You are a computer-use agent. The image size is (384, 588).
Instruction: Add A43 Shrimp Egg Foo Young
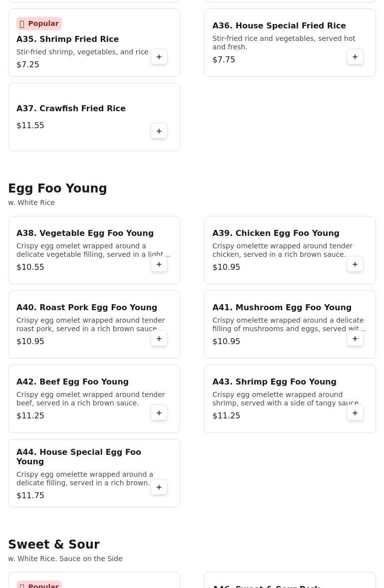pyautogui.click(x=355, y=412)
